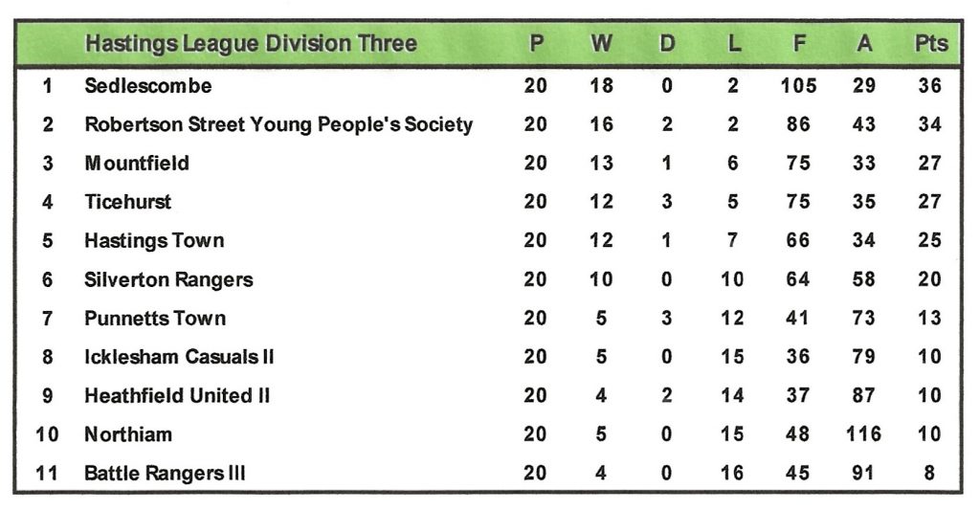Viewport: 980px width, 510px height.
Task: Select the Mountfield team row name
Action: (137, 164)
